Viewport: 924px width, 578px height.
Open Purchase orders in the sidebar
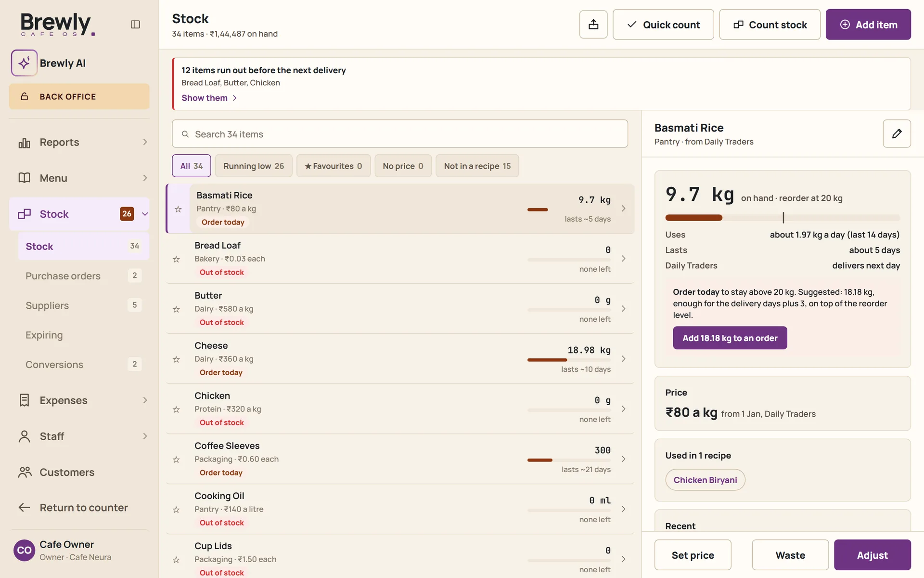click(83, 276)
